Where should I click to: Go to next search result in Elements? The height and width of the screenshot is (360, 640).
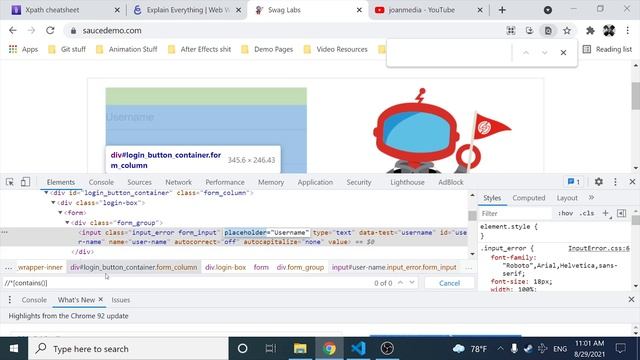412,283
